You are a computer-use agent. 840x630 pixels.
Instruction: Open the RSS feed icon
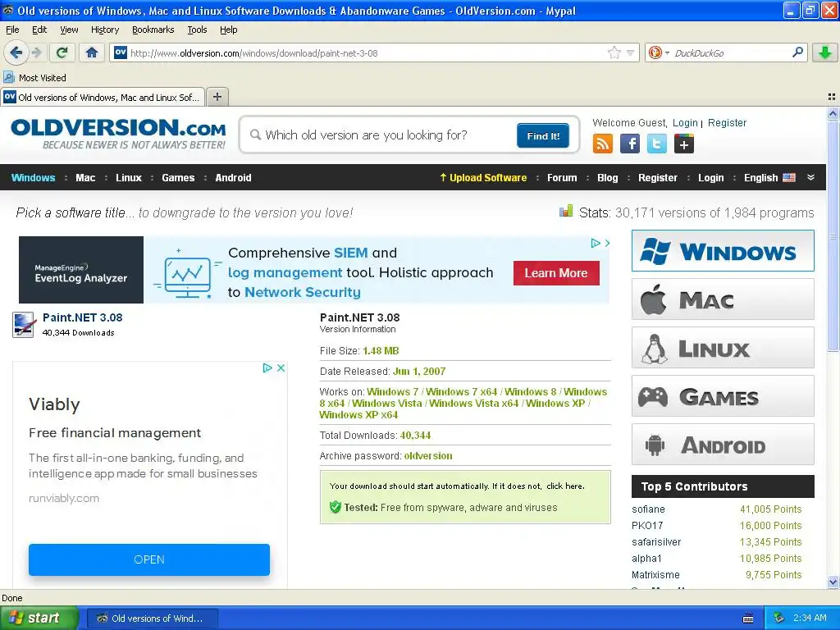[603, 144]
